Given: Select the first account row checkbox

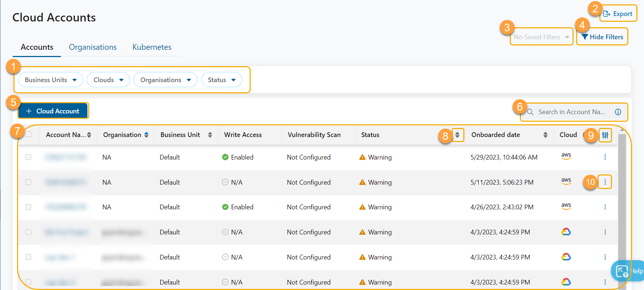Looking at the screenshot, I should click(28, 157).
